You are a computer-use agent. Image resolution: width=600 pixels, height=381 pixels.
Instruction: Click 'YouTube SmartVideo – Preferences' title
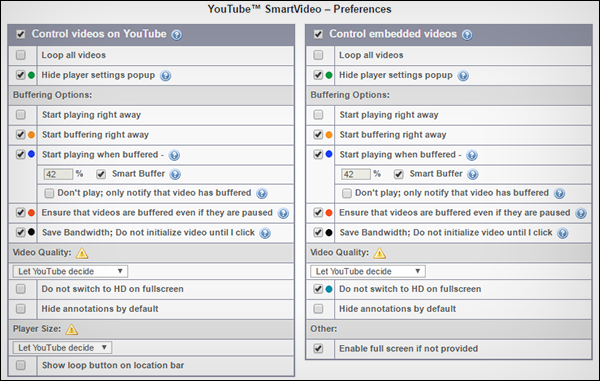click(300, 9)
